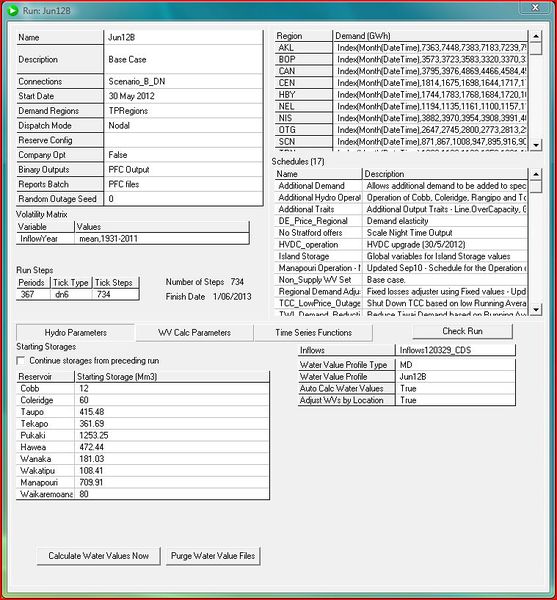Viewport: 557px width, 600px height.
Task: Click up arrow of Schedules list scrollbar
Action: coord(536,174)
